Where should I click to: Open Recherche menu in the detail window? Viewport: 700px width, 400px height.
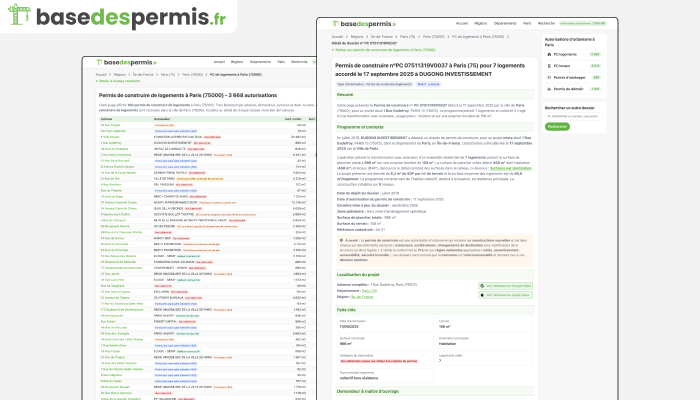[546, 23]
